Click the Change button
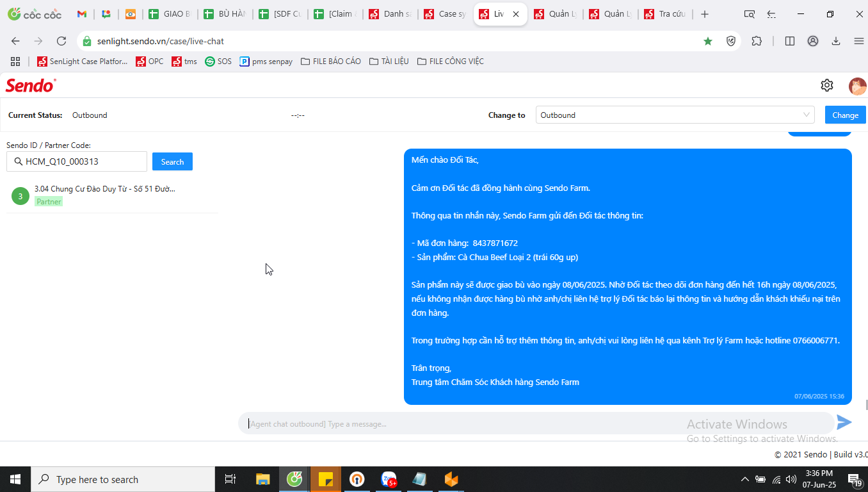 click(845, 115)
